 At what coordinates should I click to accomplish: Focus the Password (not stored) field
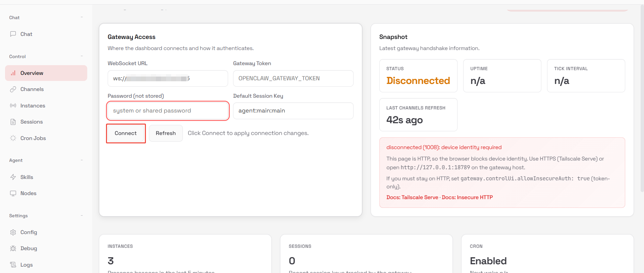[168, 111]
